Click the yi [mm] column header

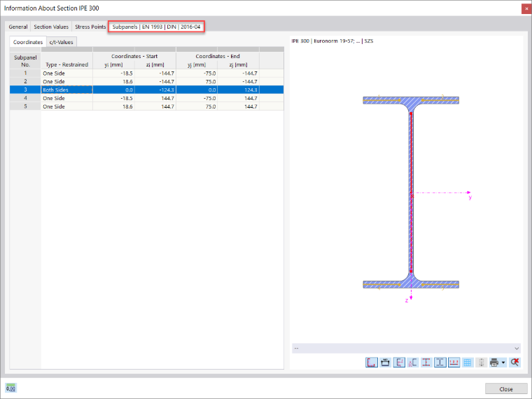point(113,64)
